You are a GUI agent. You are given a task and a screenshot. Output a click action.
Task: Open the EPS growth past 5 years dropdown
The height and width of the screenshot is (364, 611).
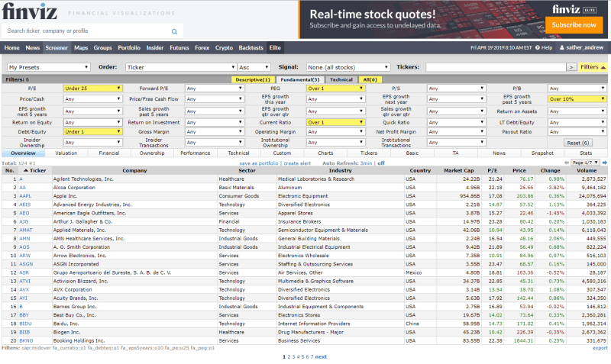(577, 99)
